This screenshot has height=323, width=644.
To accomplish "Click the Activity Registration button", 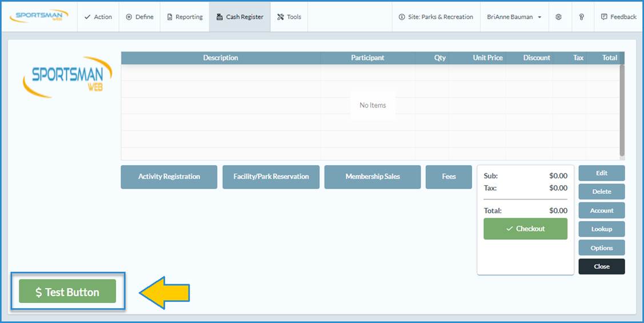I will pos(169,177).
